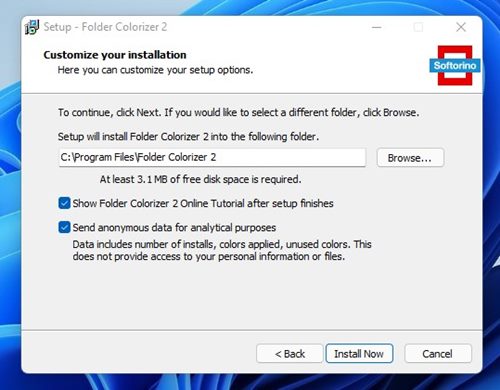Click 'Here you can customize your setup options.' text
500x390 pixels.
[x=155, y=70]
